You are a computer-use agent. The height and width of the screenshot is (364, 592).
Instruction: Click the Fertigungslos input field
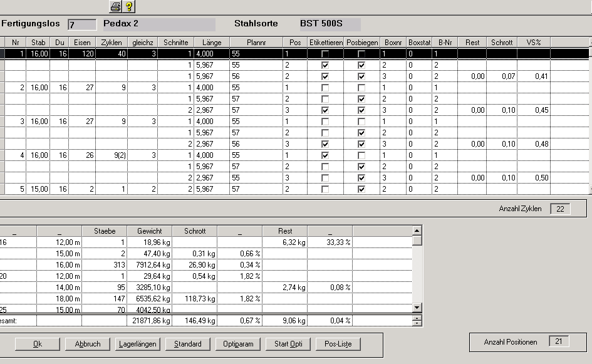coord(81,24)
